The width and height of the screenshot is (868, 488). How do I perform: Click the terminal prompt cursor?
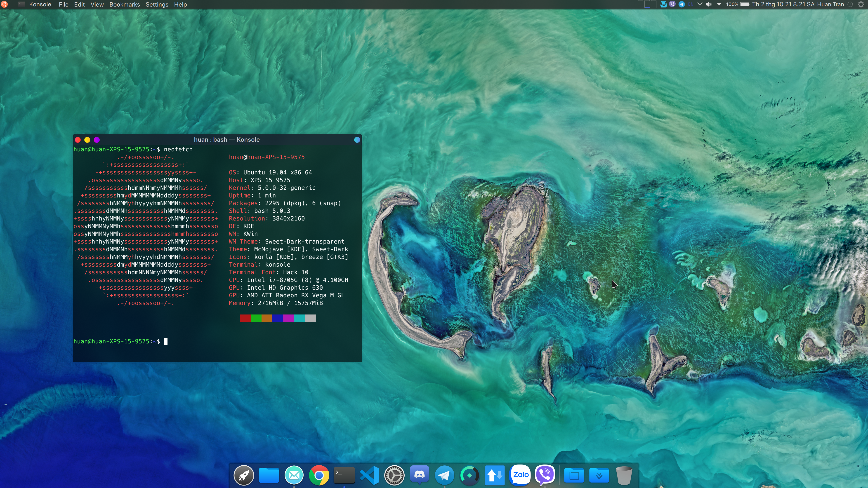(165, 342)
